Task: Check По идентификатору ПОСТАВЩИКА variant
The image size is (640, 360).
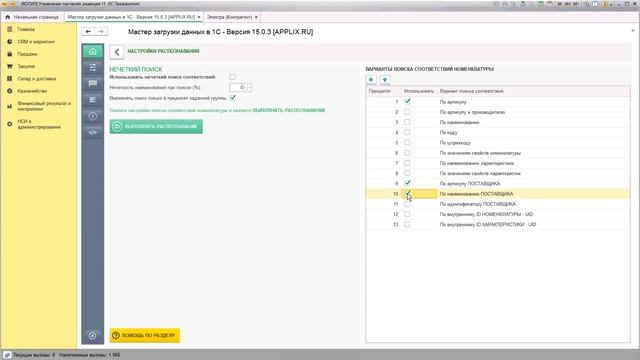Action: 407,204
